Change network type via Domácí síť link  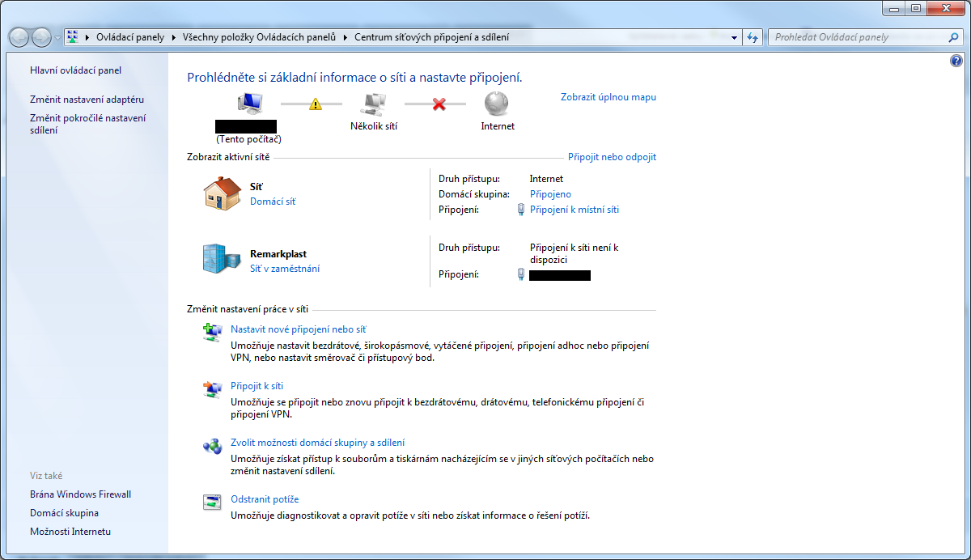tap(273, 202)
